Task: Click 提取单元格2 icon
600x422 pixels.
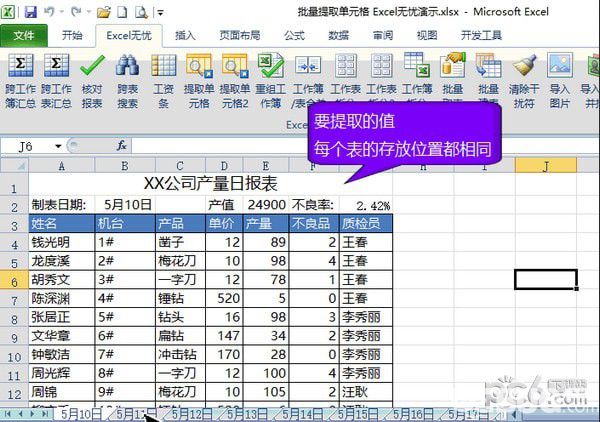Action: click(235, 65)
